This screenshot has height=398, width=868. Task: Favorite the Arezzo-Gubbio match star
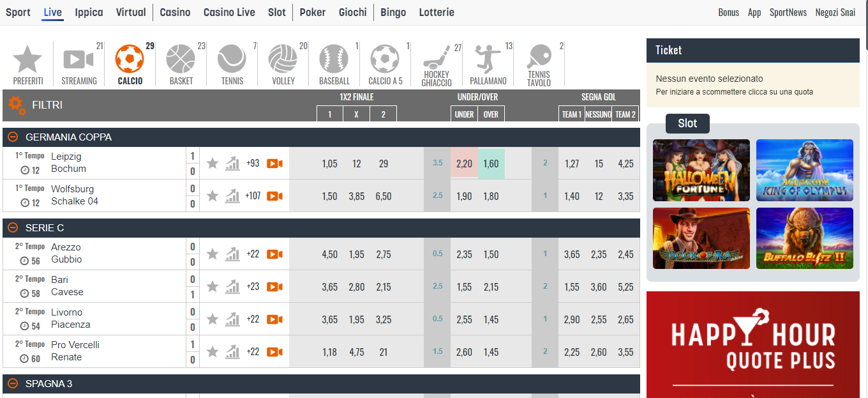tap(213, 254)
